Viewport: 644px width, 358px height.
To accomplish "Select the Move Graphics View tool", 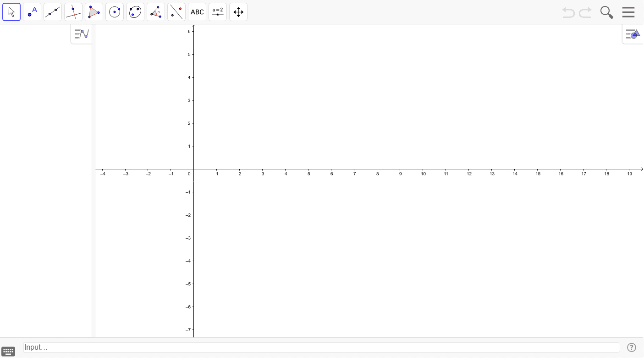I will point(238,11).
